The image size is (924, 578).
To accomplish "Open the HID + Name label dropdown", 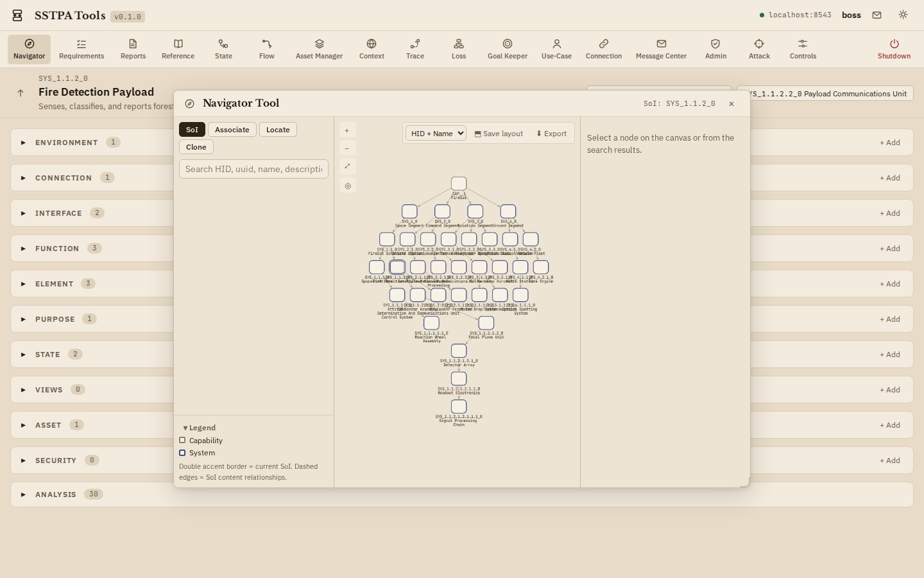I will point(436,134).
